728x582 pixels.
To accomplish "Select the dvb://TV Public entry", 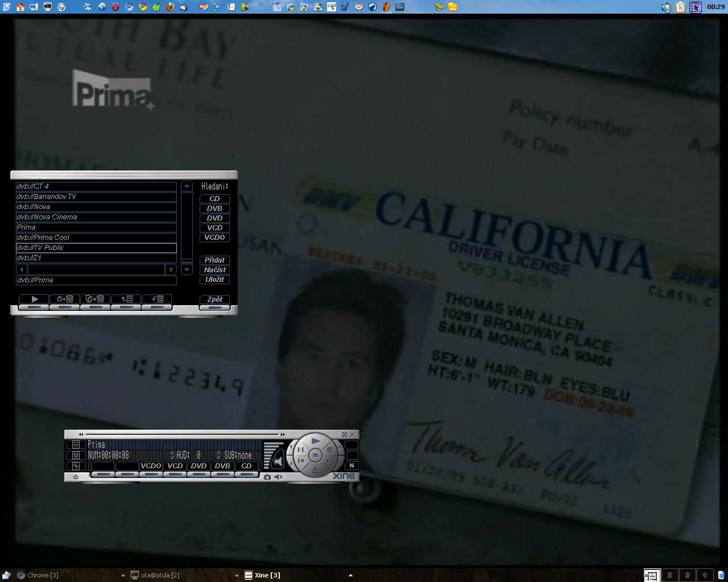I will (x=96, y=248).
